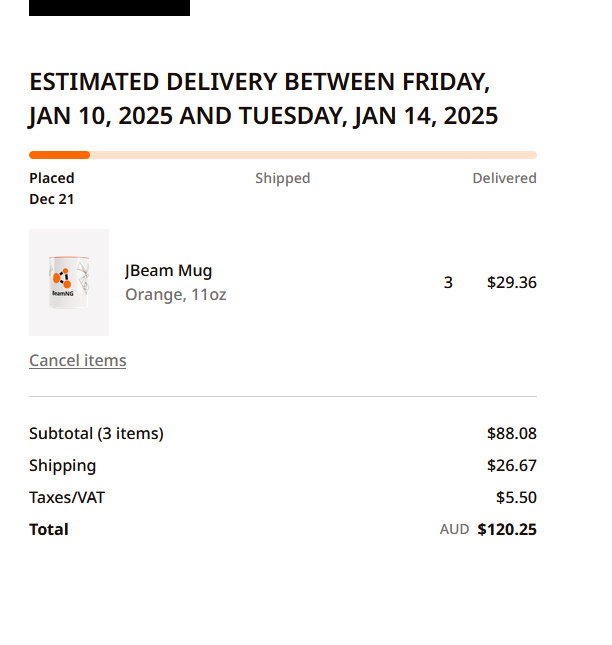Viewport: 612px width, 645px height.
Task: Click the Shipping label
Action: (x=63, y=466)
